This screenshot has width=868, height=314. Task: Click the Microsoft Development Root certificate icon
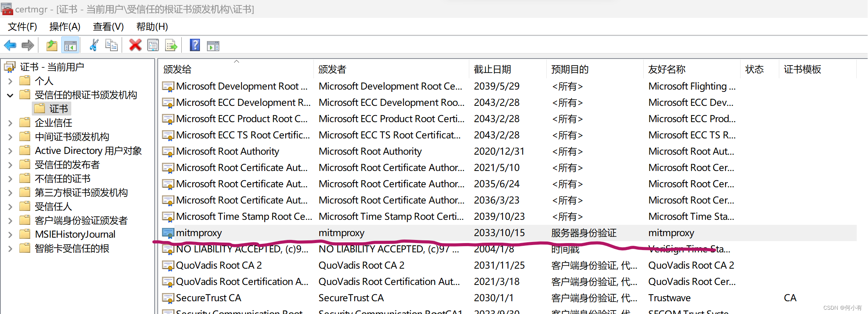168,86
